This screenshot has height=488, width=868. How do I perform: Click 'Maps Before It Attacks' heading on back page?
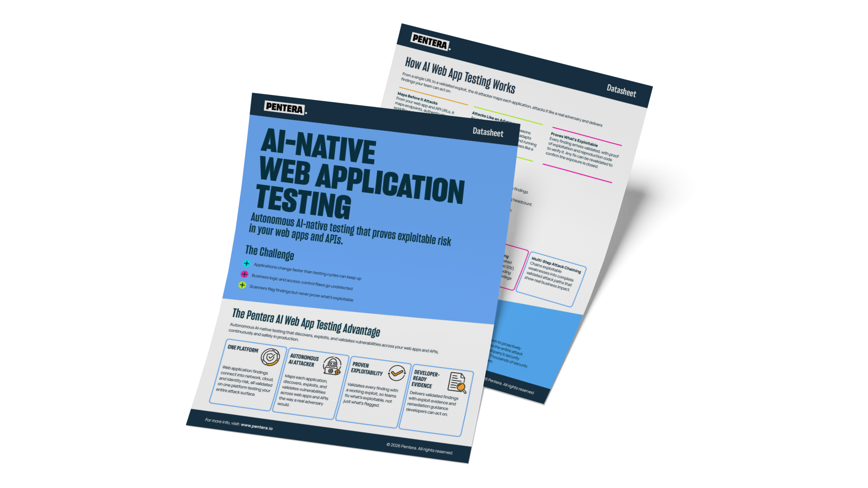pyautogui.click(x=417, y=99)
